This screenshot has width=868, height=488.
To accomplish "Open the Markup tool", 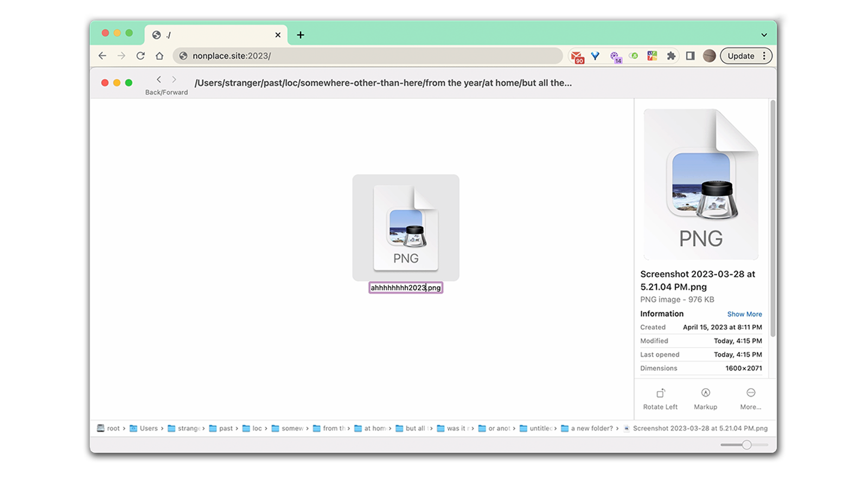I will 705,393.
